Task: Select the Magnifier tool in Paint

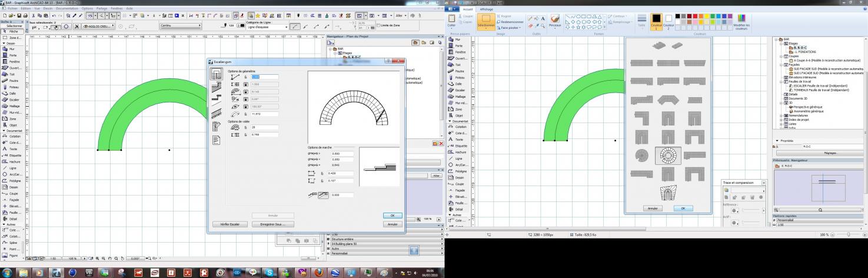Action: tap(543, 26)
